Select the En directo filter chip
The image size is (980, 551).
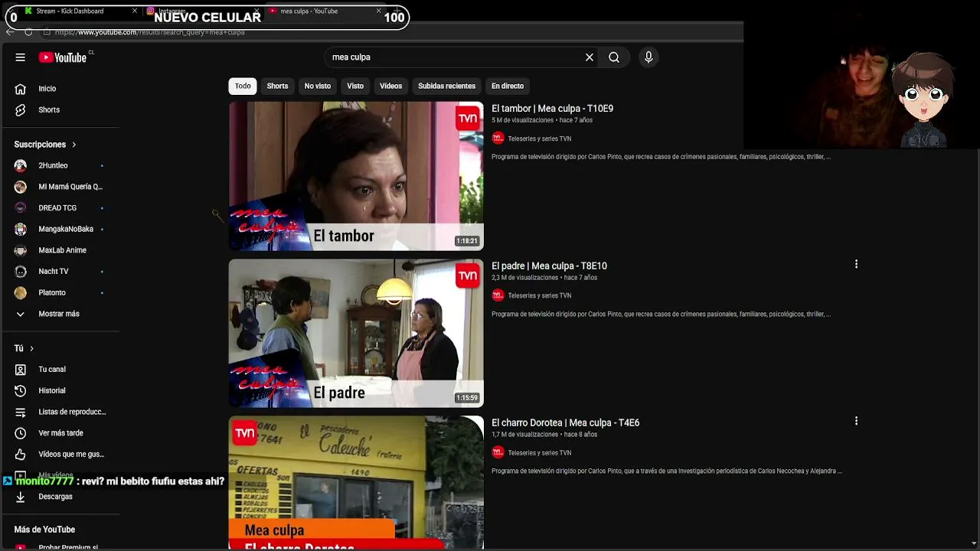tap(508, 86)
